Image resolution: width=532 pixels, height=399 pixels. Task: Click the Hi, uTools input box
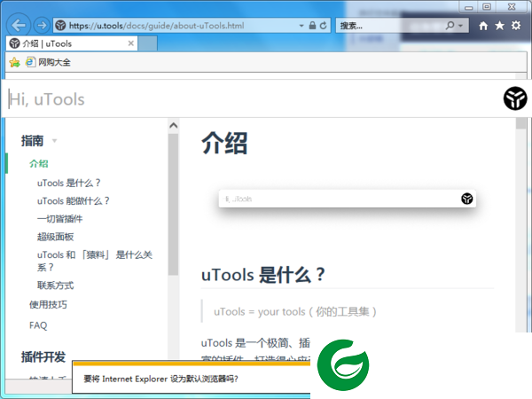point(251,99)
